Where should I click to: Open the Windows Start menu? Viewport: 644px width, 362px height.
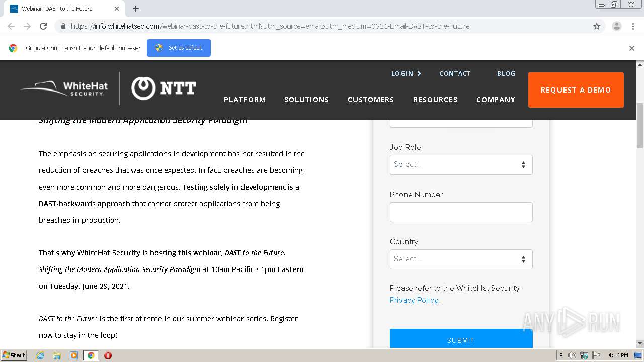(x=14, y=355)
